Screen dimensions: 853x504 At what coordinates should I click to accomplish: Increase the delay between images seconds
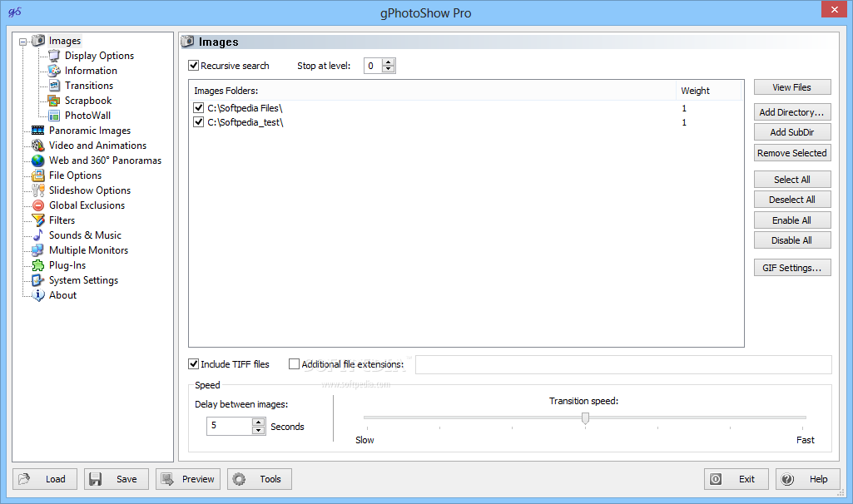point(259,422)
